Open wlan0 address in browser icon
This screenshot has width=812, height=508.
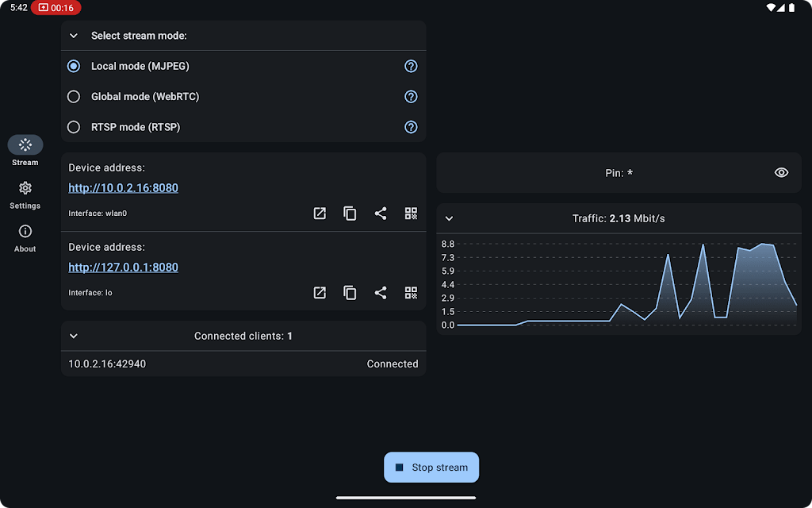pos(320,214)
